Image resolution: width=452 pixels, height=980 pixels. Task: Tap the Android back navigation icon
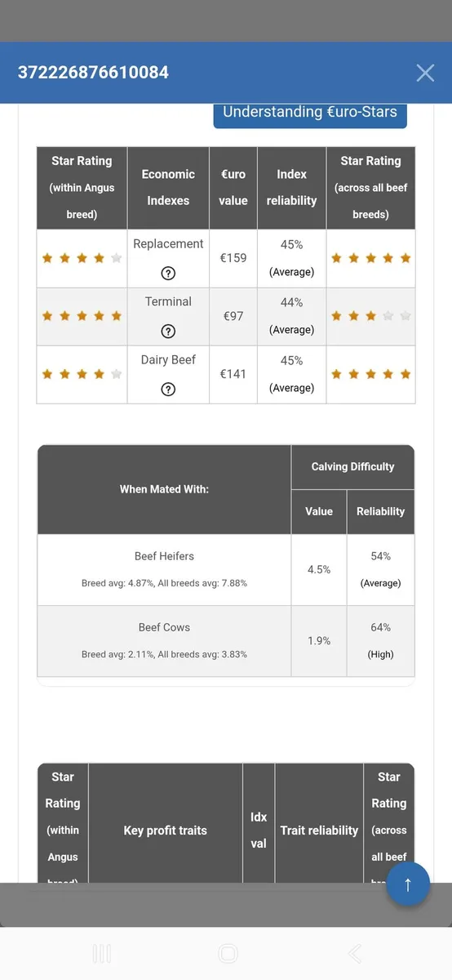[x=354, y=953]
